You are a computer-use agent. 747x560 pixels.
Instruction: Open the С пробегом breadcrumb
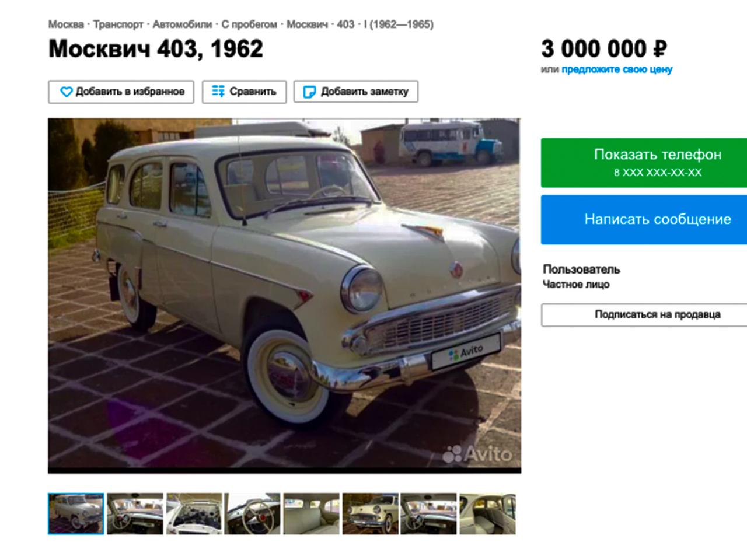pyautogui.click(x=249, y=24)
